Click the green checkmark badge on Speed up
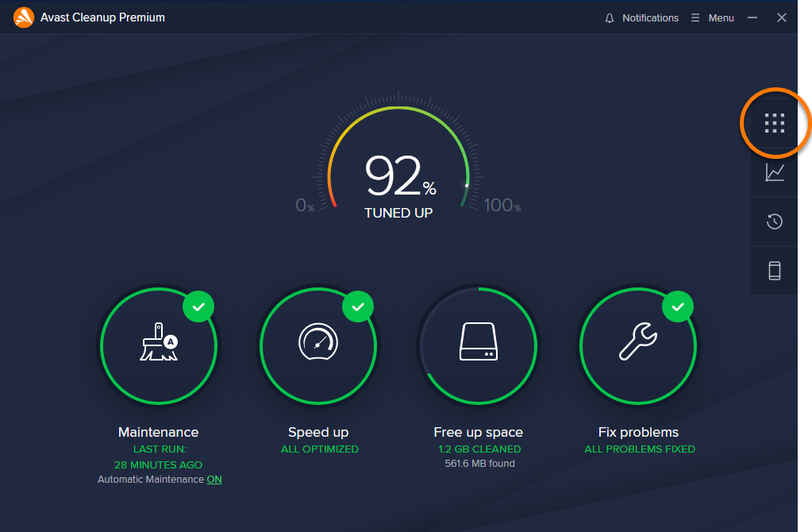This screenshot has width=812, height=532. [x=358, y=306]
